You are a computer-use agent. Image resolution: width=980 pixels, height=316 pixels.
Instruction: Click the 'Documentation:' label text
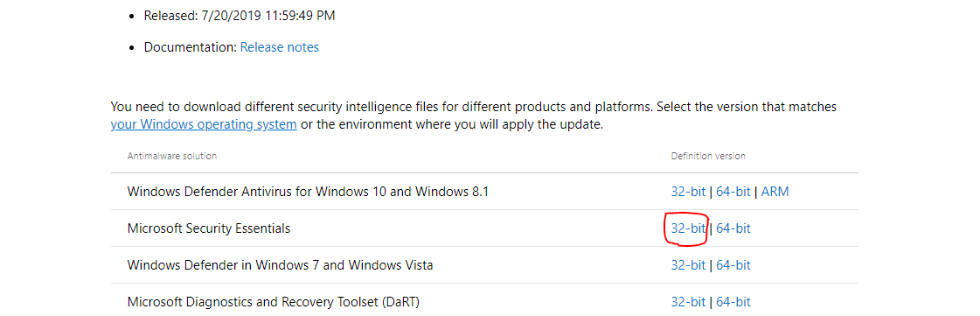click(191, 47)
